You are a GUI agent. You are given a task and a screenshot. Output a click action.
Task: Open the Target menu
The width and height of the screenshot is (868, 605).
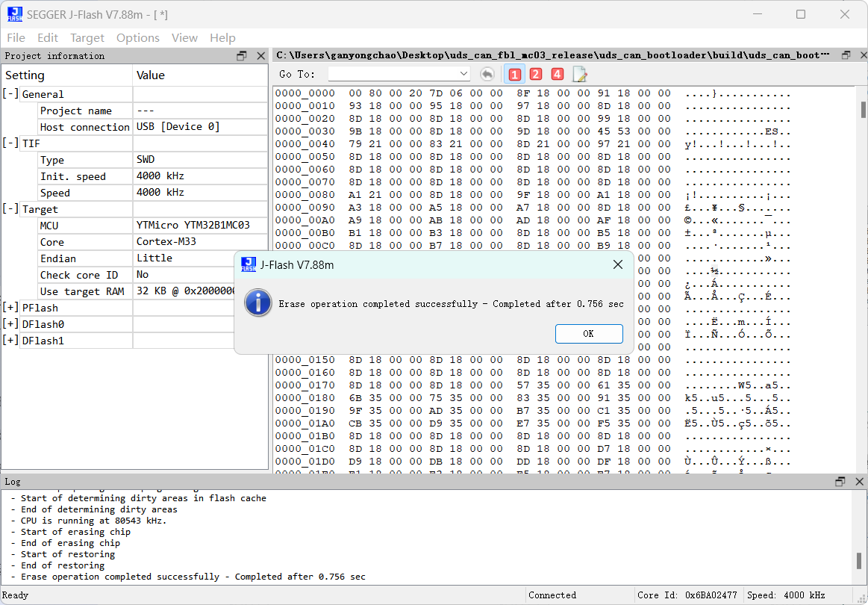87,37
